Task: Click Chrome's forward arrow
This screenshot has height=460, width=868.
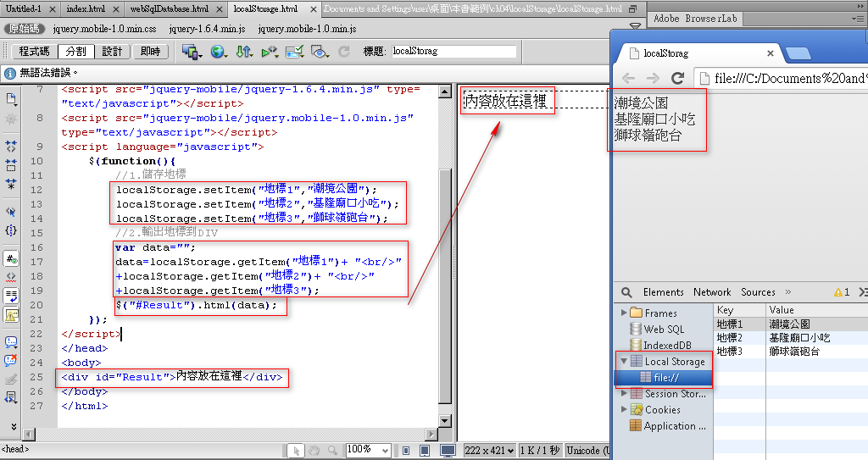Action: [x=653, y=78]
